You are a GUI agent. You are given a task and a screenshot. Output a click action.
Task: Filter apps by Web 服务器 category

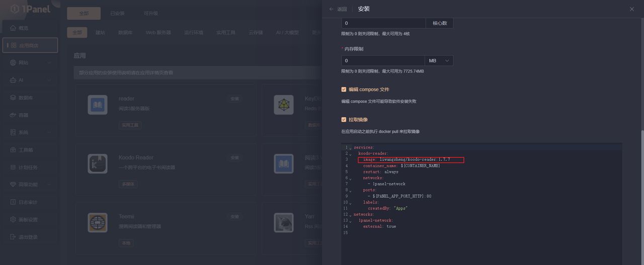pyautogui.click(x=158, y=33)
